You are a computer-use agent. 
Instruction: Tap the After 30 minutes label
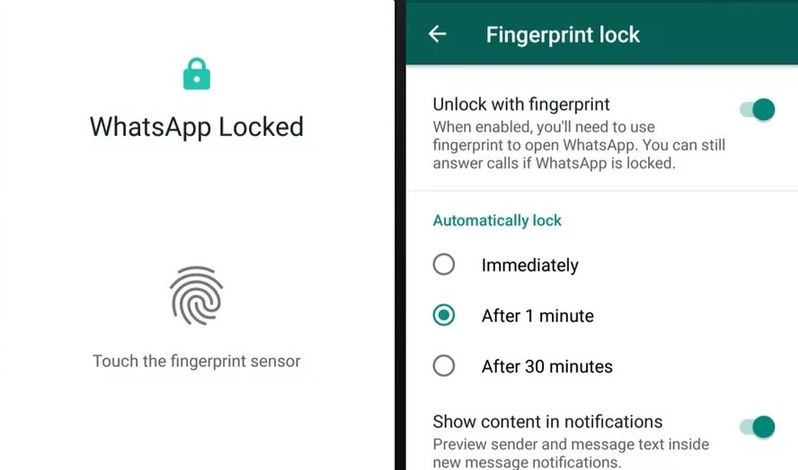tap(547, 366)
